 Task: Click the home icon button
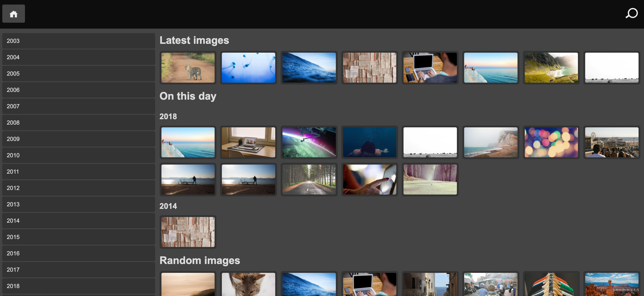pos(13,14)
